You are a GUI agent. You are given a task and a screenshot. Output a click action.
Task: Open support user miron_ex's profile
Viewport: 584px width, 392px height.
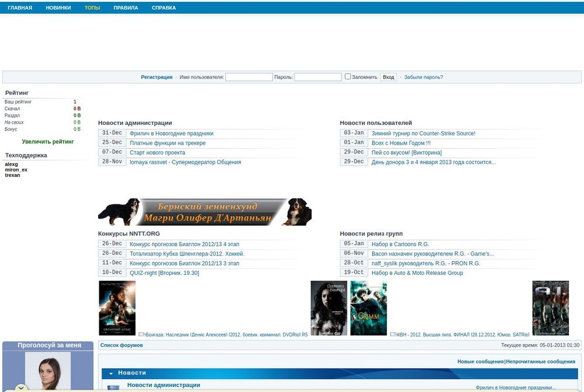[x=16, y=170]
